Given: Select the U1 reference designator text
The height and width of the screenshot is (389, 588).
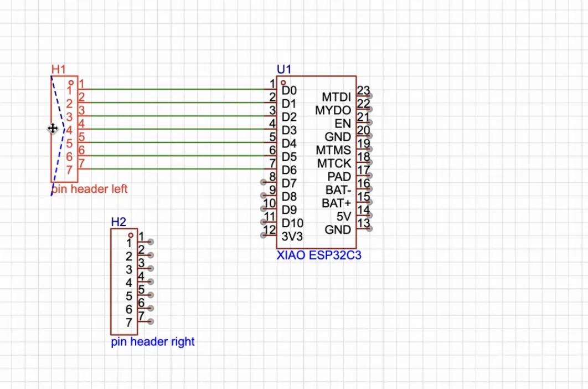Looking at the screenshot, I should (x=284, y=69).
